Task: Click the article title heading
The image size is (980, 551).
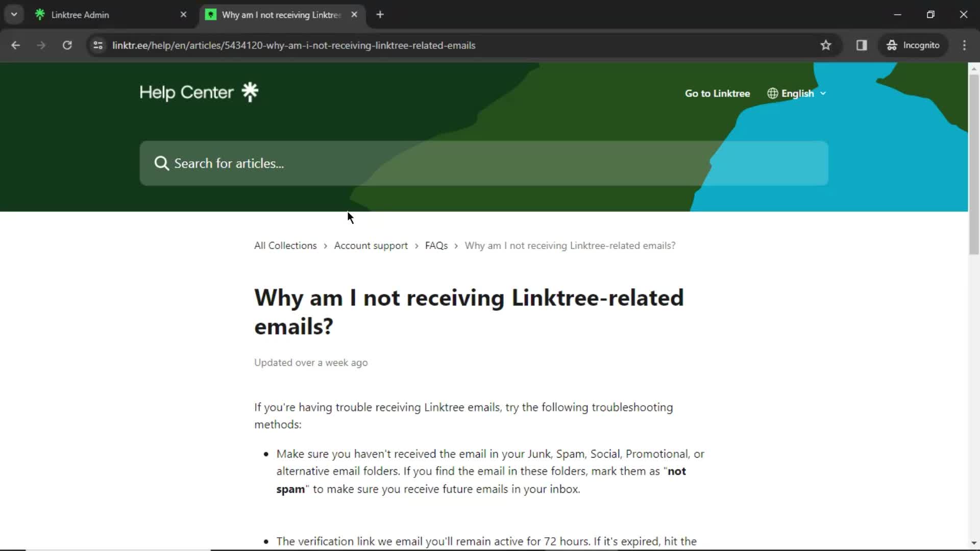Action: 469,312
